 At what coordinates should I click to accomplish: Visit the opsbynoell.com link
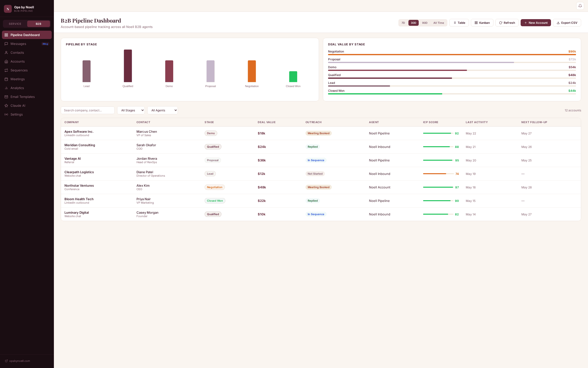tap(20, 361)
